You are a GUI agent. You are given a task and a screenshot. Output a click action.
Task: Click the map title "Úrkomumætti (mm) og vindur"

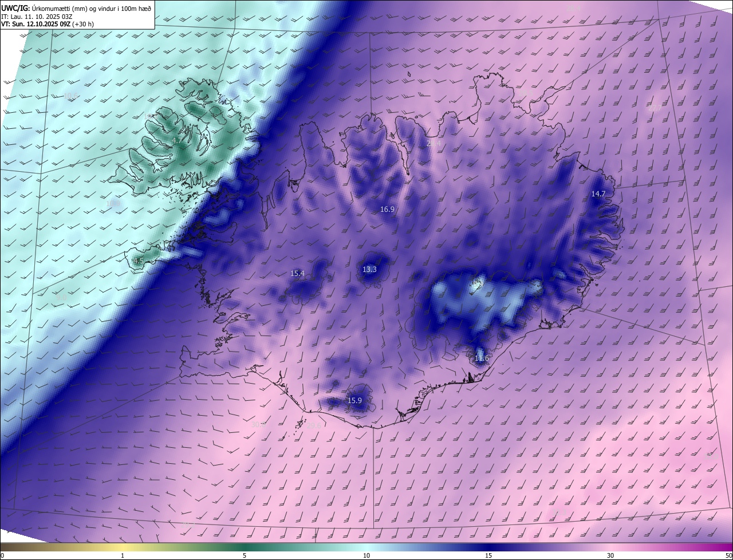point(73,8)
